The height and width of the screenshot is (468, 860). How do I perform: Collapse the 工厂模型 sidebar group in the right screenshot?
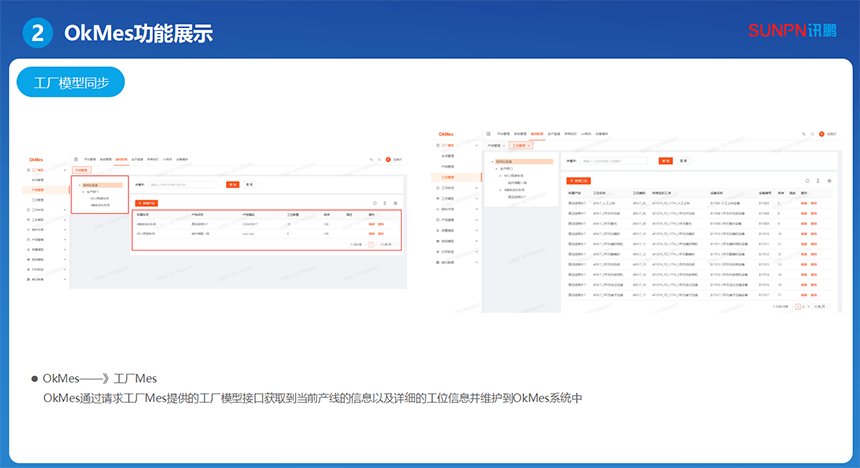point(475,145)
